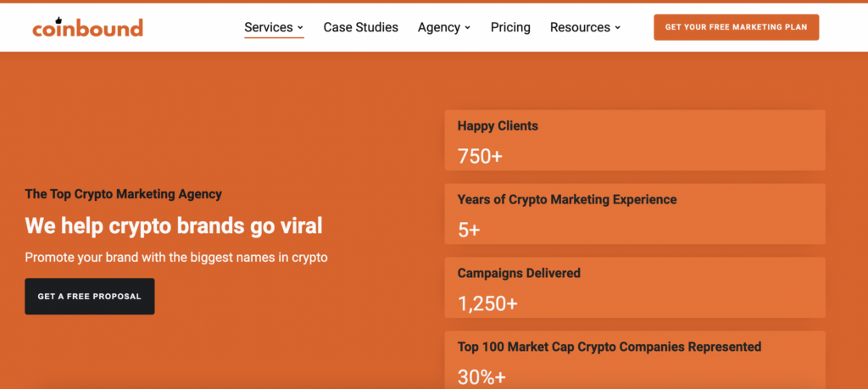Click the 1,250+ campaigns value
This screenshot has width=868, height=389.
(x=487, y=303)
